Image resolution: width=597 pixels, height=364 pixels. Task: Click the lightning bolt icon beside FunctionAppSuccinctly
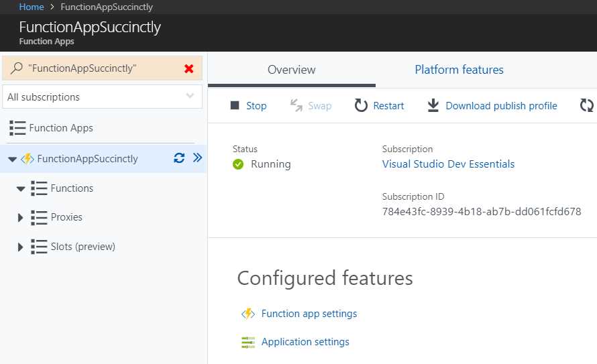point(28,159)
